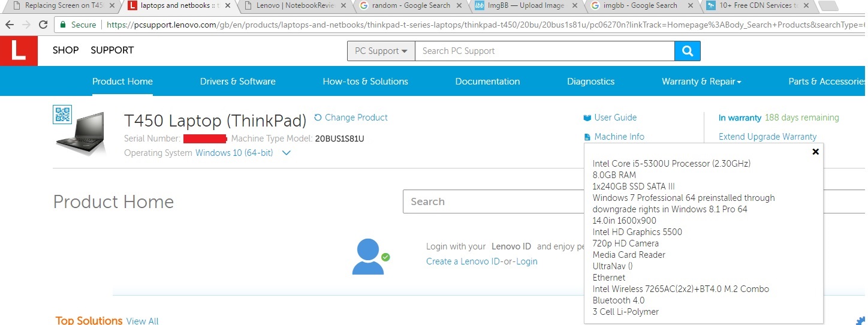Focus the Search PC Support field
This screenshot has height=325, width=868.
tap(544, 51)
